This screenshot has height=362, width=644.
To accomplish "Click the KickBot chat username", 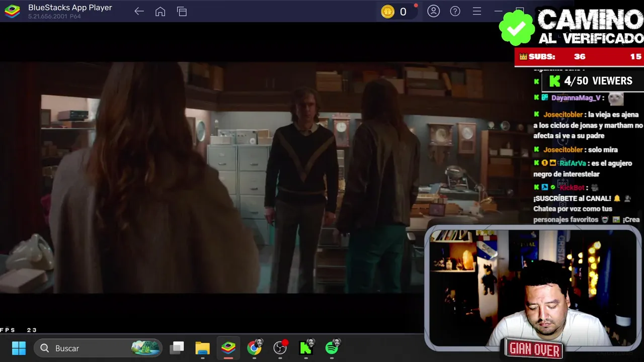I will (572, 188).
